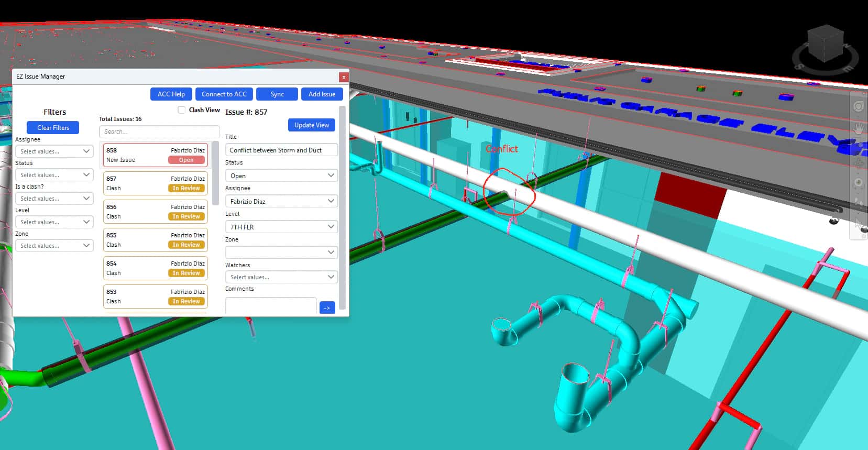The width and height of the screenshot is (868, 450).
Task: Open issue 856 clash card
Action: click(x=156, y=212)
